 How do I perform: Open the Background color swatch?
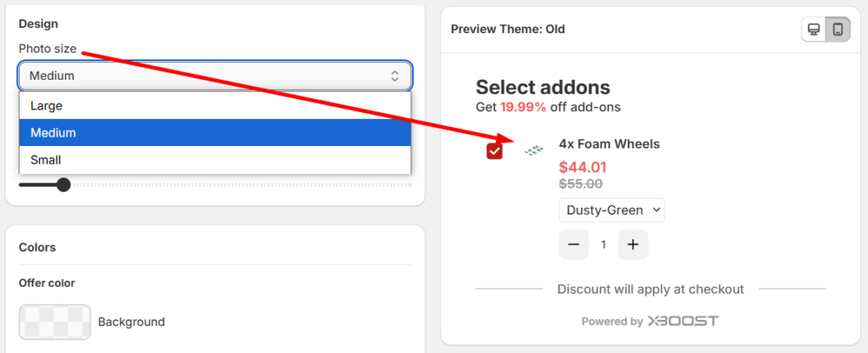tap(55, 322)
